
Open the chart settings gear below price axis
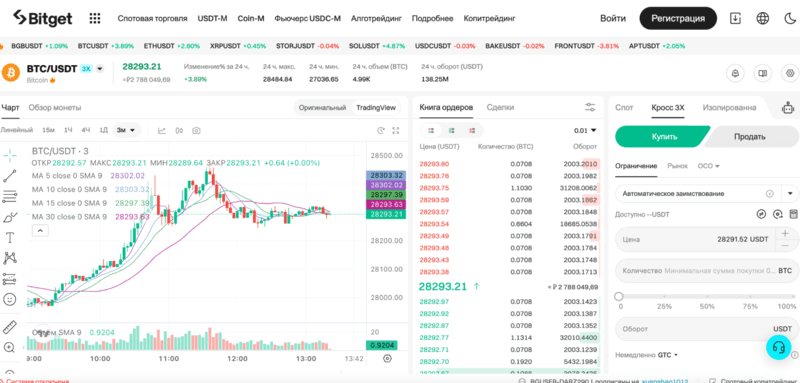coord(387,359)
